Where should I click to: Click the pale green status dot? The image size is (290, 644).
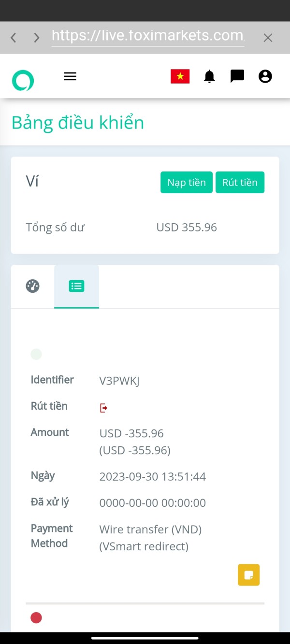36,354
